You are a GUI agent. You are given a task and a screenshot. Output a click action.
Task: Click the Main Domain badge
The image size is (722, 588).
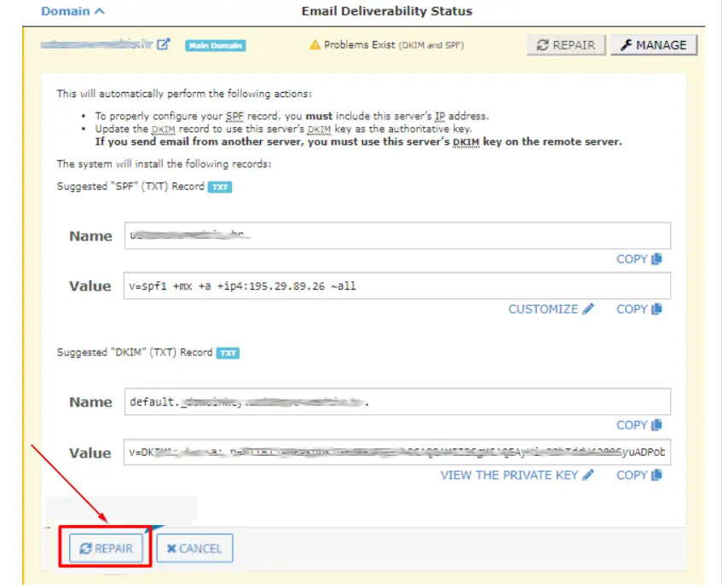(x=216, y=45)
